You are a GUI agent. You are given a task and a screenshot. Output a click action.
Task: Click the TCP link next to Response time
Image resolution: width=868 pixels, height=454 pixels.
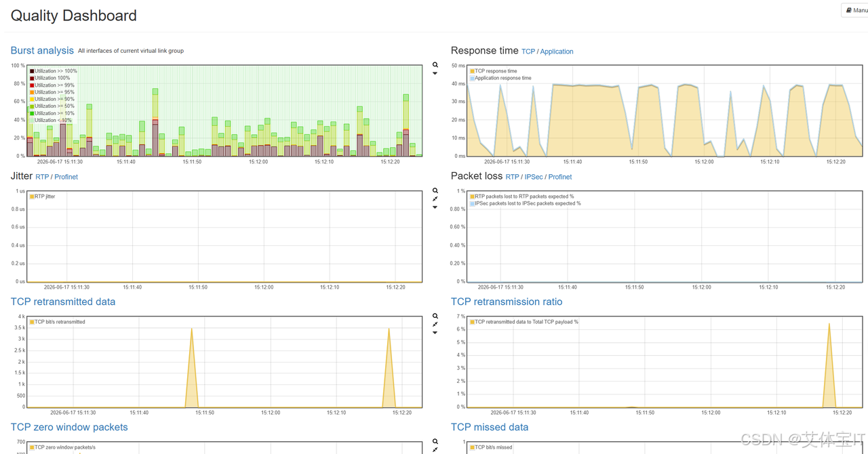point(528,51)
